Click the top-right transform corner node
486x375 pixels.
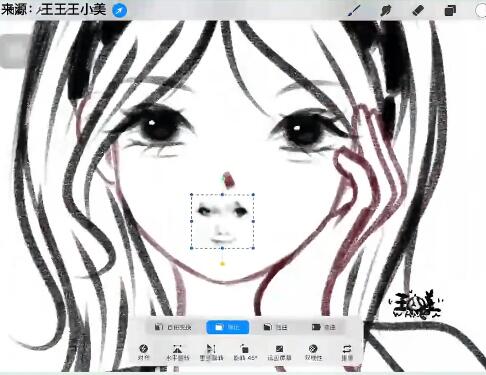(x=253, y=194)
